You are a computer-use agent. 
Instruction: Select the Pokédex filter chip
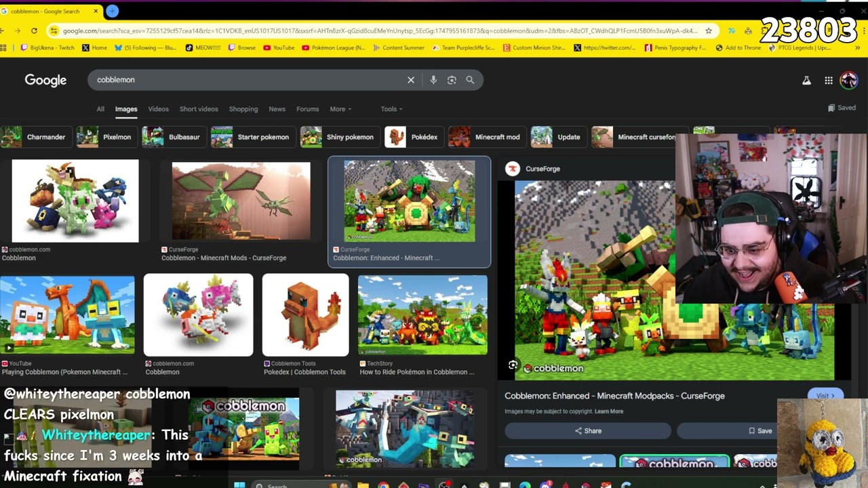tap(414, 137)
